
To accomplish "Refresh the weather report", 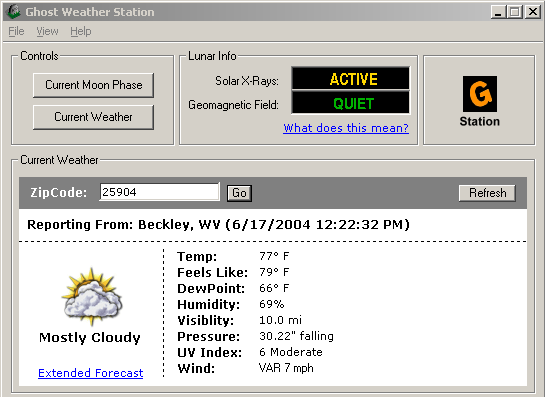I will pos(487,193).
